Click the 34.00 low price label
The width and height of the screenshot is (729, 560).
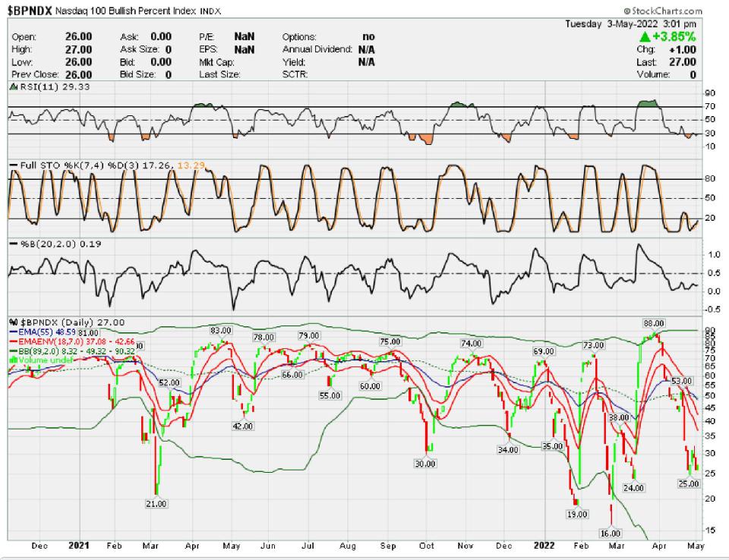click(508, 450)
